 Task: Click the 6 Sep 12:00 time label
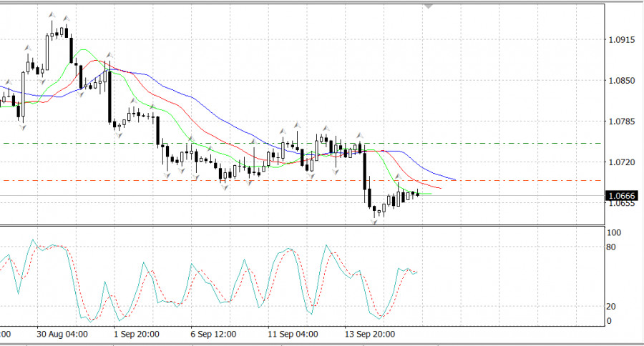(x=213, y=334)
